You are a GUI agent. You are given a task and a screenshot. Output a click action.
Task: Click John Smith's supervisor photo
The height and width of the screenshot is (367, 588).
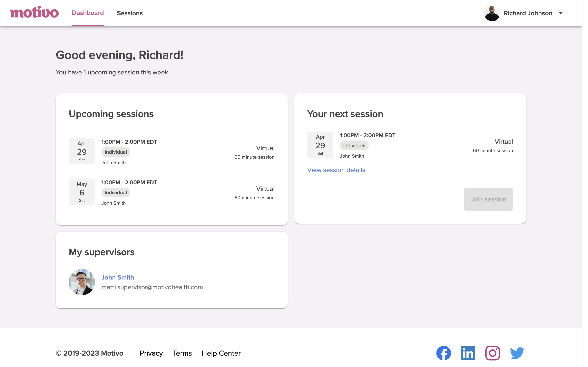tap(82, 282)
